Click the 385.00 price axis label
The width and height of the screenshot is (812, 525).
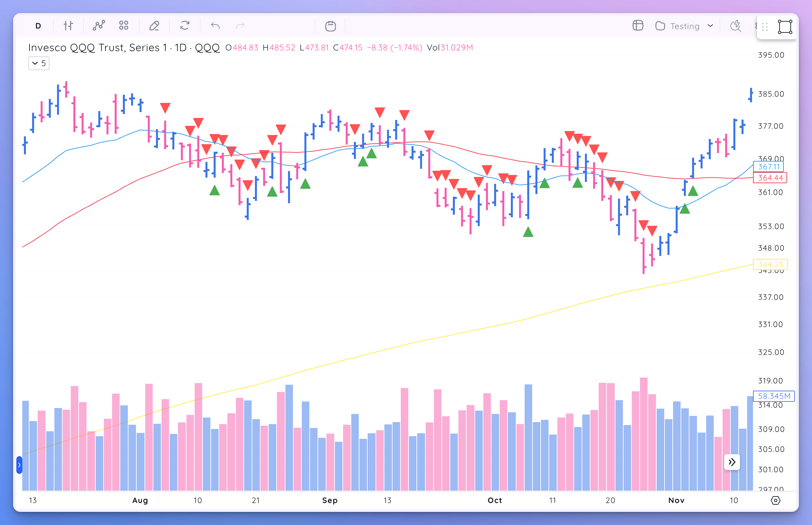(x=771, y=94)
